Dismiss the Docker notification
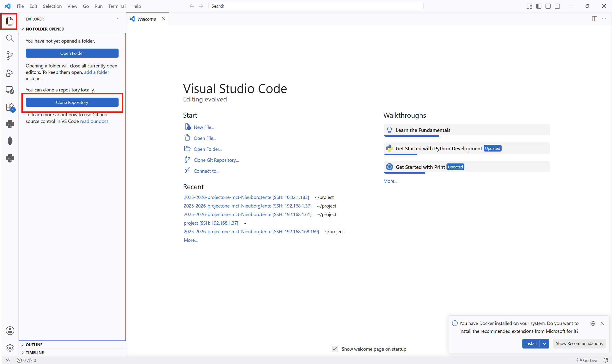This screenshot has width=612, height=364. [602, 323]
